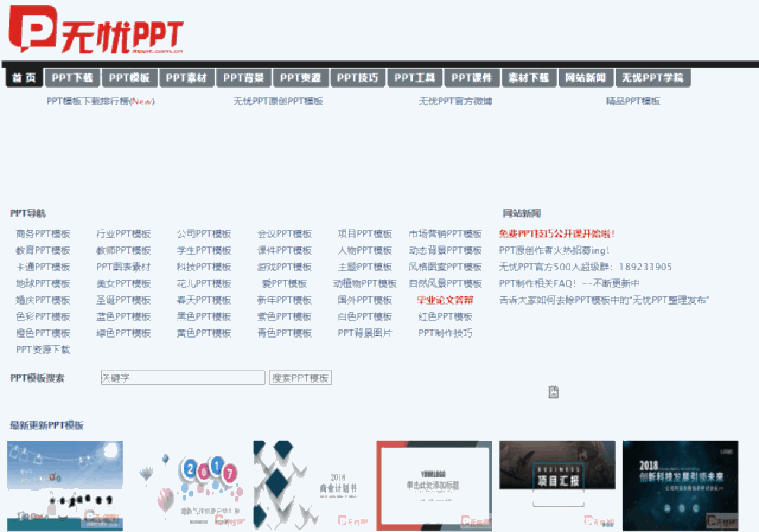
Task: Open 学生PPT模板 category link
Action: tap(204, 251)
